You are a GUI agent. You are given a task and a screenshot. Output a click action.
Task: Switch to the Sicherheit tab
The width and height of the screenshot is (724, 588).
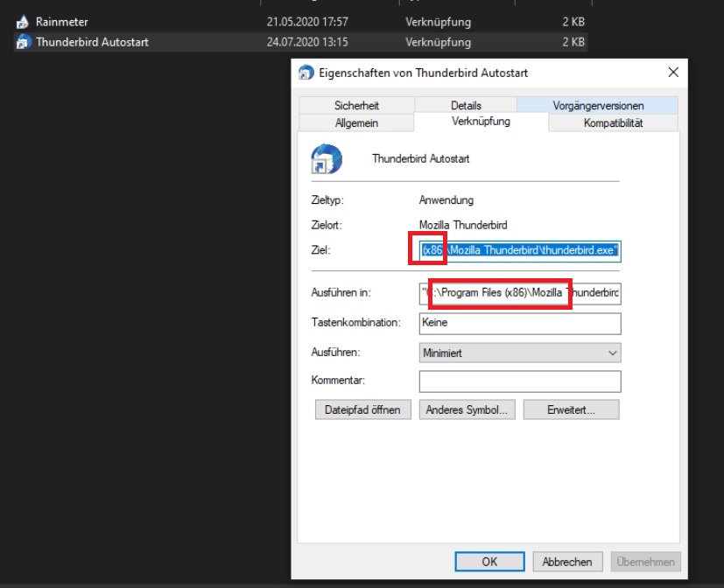coord(355,105)
